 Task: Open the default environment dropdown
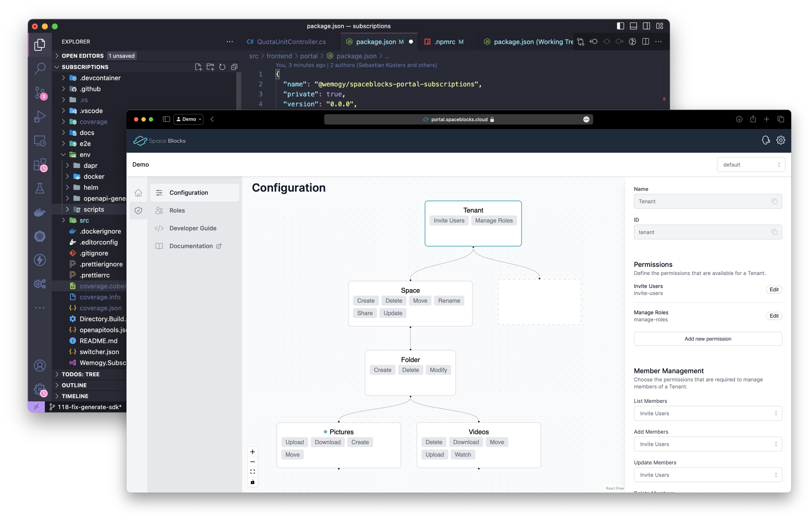click(x=750, y=164)
